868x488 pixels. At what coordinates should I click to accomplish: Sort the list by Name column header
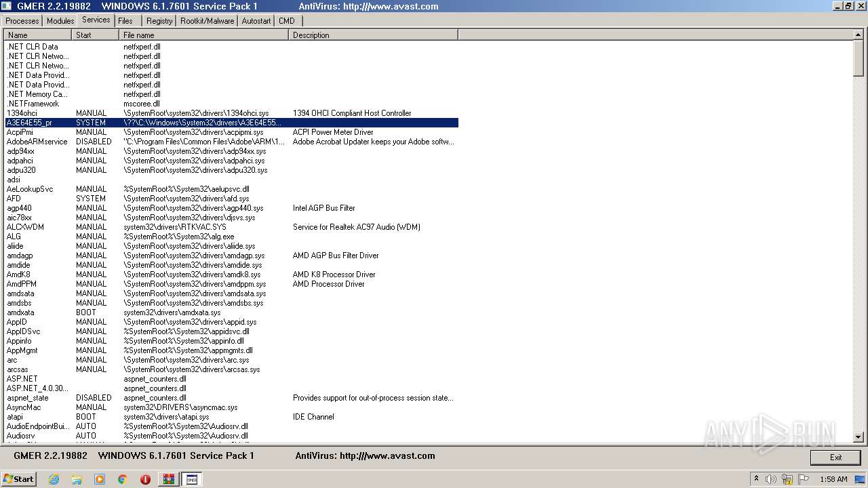38,35
